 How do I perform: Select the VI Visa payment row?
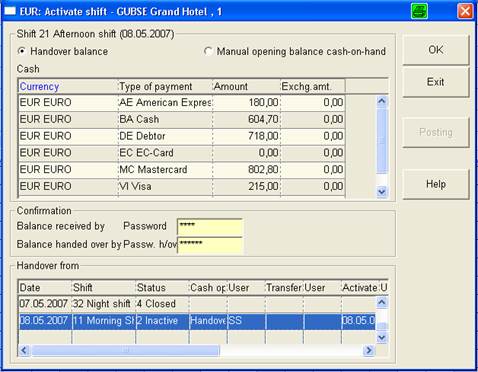(x=182, y=186)
